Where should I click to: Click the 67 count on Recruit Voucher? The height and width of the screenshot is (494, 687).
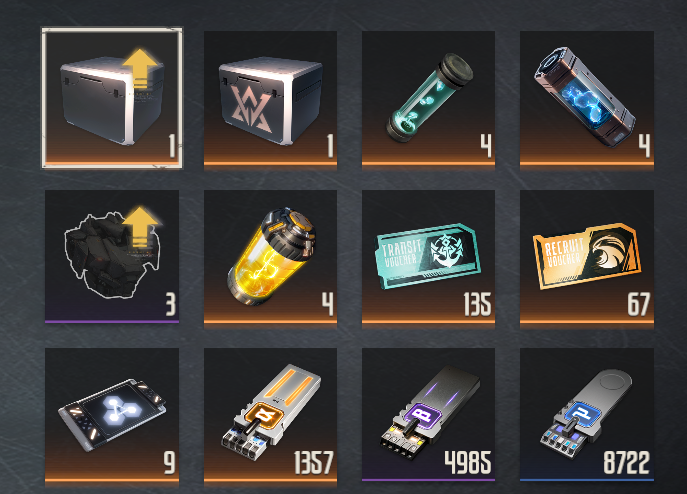tap(638, 305)
